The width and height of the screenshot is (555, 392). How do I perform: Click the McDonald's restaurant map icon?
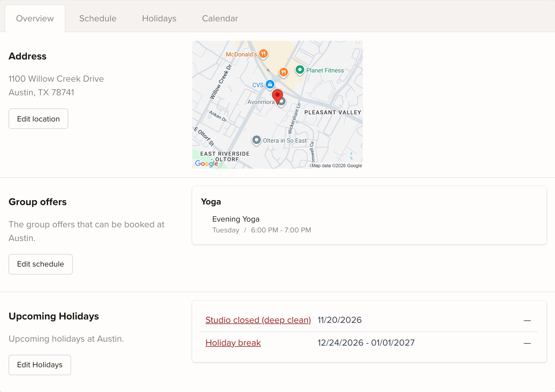tap(264, 53)
